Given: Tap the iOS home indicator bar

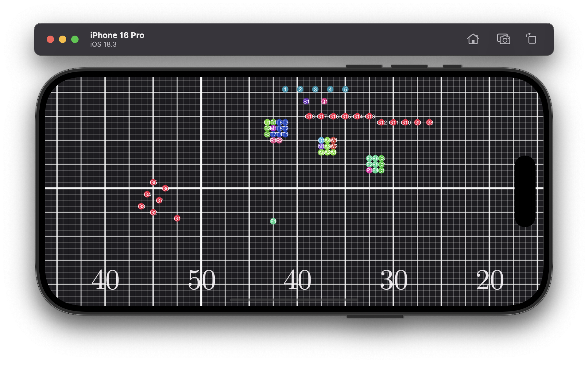Looking at the screenshot, I should (294, 300).
